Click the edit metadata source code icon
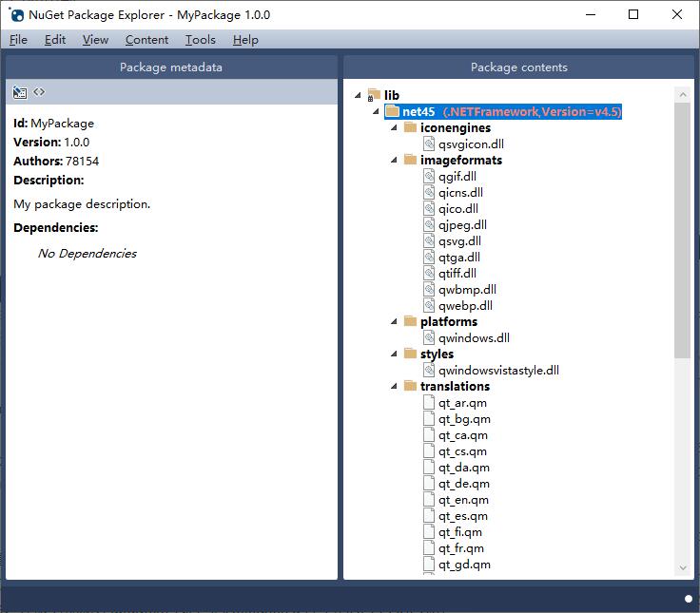Image resolution: width=700 pixels, height=613 pixels. coord(39,92)
